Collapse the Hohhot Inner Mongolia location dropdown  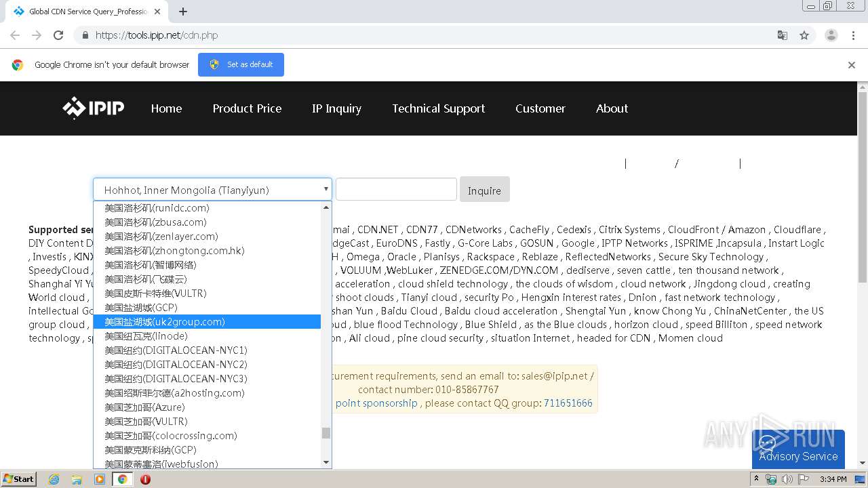pyautogui.click(x=212, y=190)
